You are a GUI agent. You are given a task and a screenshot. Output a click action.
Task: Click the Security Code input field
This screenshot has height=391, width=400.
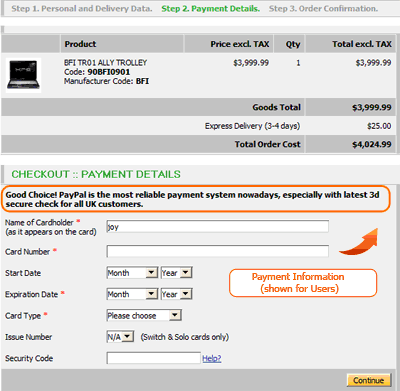click(154, 358)
